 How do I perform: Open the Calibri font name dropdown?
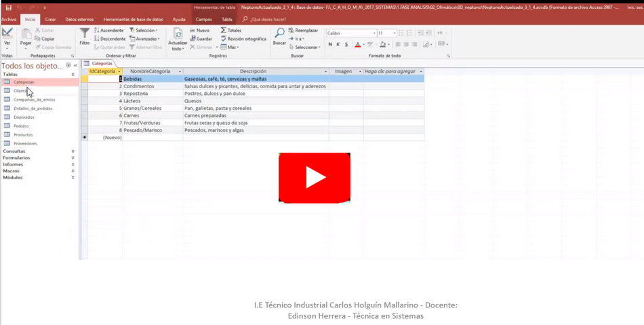click(x=374, y=33)
